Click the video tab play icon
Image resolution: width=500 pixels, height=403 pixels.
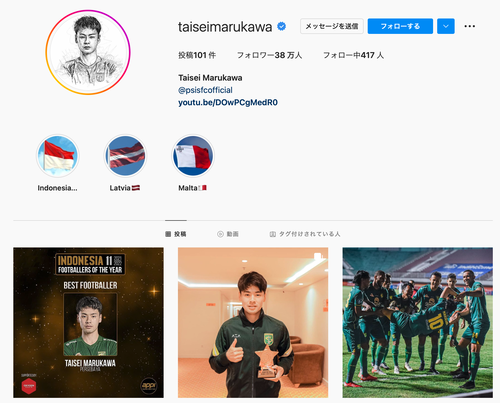click(220, 234)
